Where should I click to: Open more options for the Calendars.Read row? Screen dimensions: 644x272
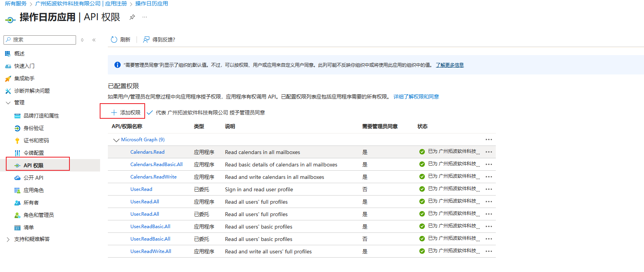click(488, 152)
